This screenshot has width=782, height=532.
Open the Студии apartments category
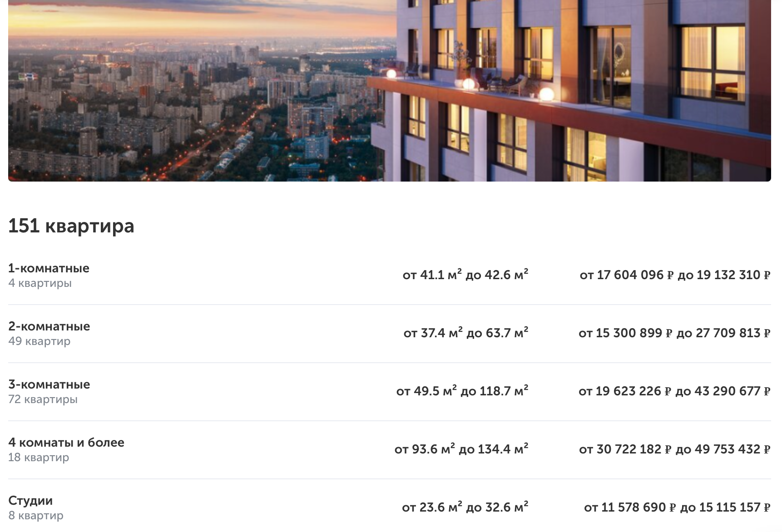click(x=30, y=501)
